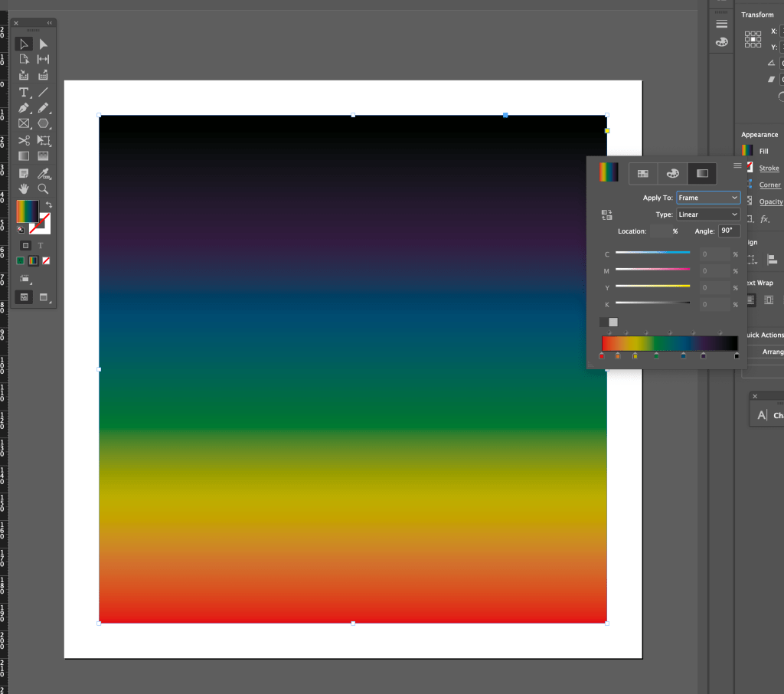784x694 pixels.
Task: Select the Zoom tool in toolbox
Action: (44, 188)
